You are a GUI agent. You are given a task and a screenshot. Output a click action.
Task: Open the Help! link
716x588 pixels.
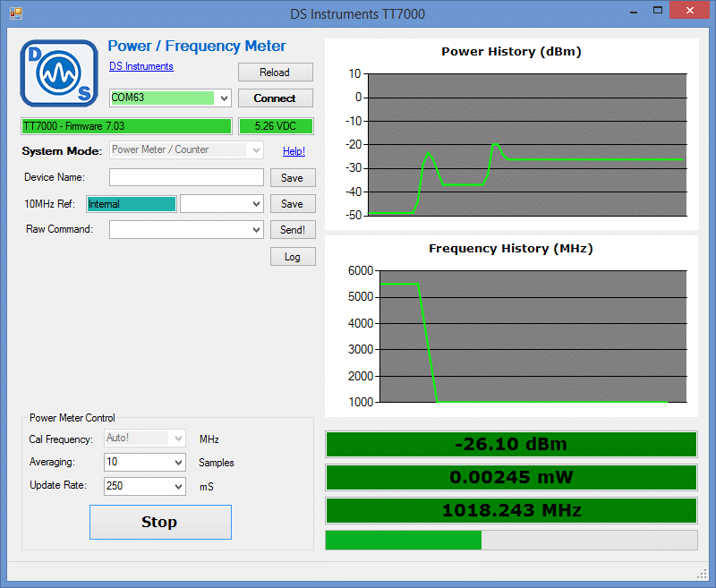click(x=294, y=151)
